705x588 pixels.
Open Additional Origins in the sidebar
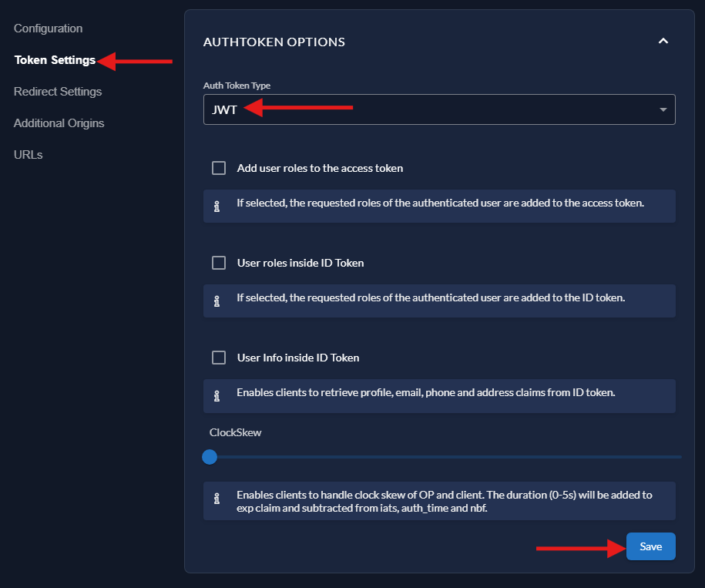pos(59,123)
